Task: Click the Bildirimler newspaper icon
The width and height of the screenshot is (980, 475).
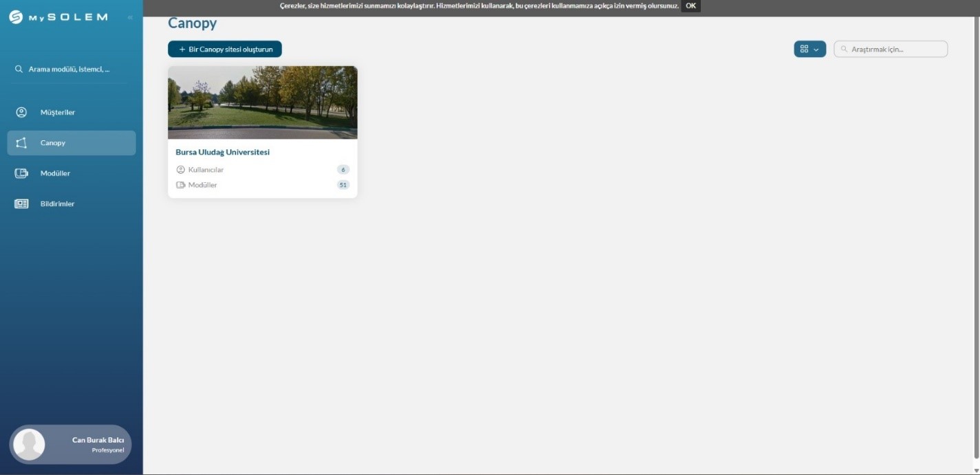Action: (x=21, y=203)
